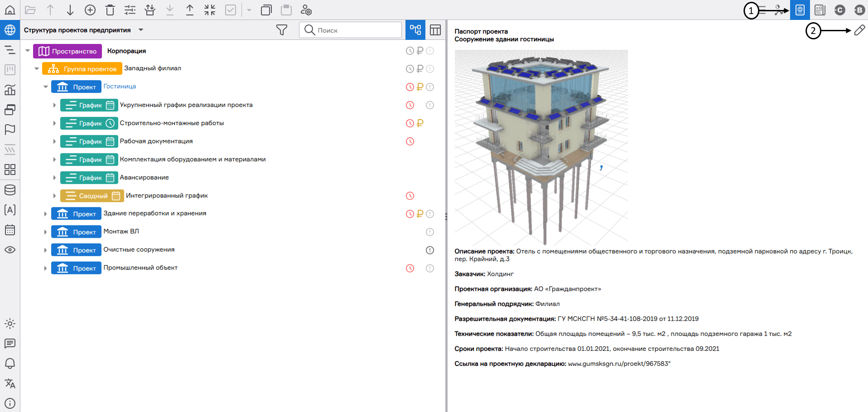Collapse the Гостиница project node
This screenshot has height=412, width=868.
tap(46, 87)
